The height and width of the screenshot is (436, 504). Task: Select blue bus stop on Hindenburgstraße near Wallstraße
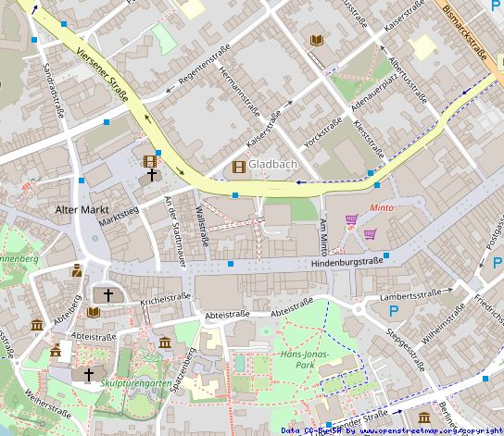tap(231, 264)
